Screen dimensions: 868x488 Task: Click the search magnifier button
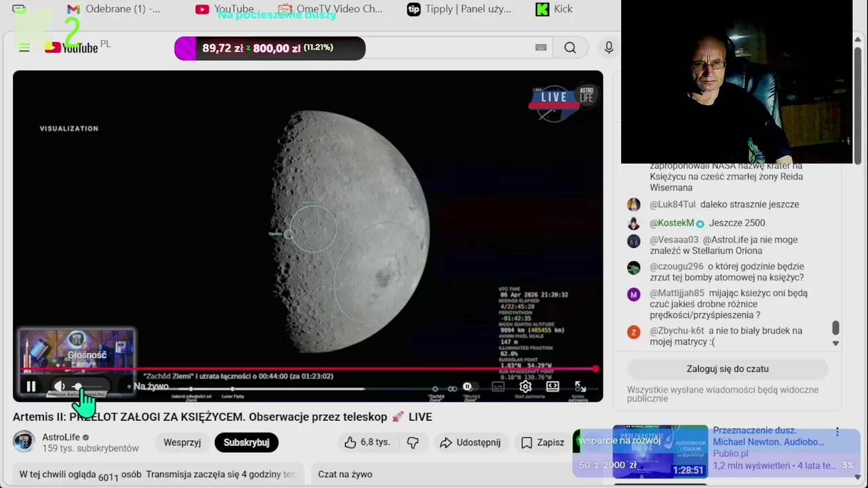tap(570, 47)
